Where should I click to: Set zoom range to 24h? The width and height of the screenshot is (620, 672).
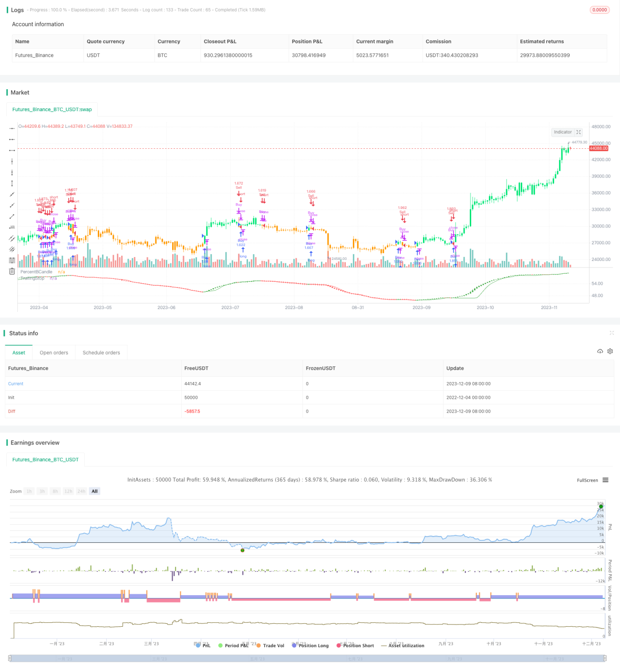(82, 491)
